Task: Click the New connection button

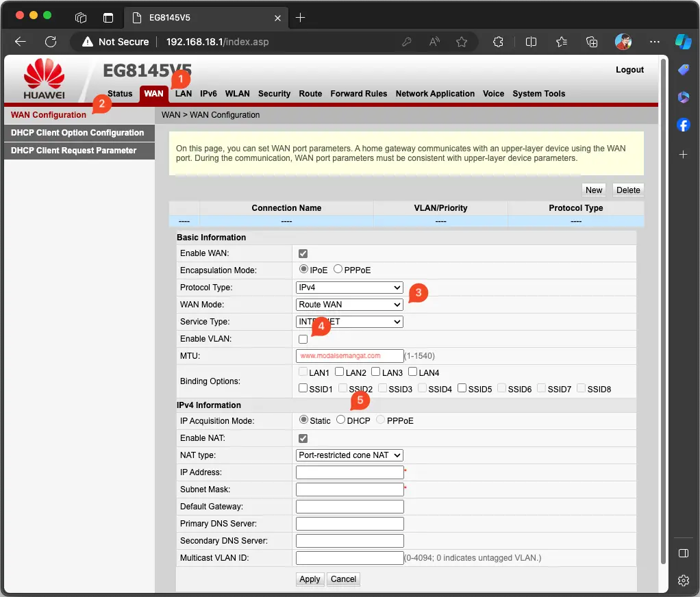Action: [x=594, y=190]
